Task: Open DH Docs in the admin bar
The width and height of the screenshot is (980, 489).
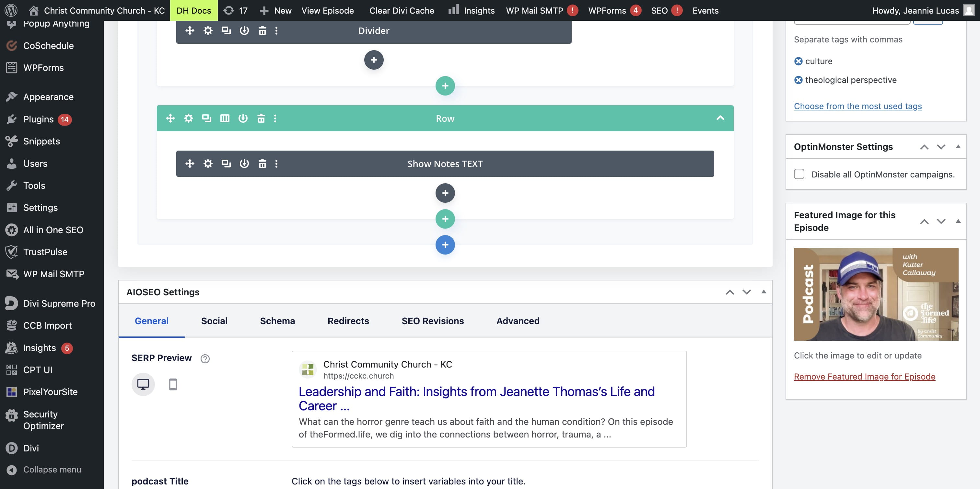Action: pyautogui.click(x=194, y=10)
